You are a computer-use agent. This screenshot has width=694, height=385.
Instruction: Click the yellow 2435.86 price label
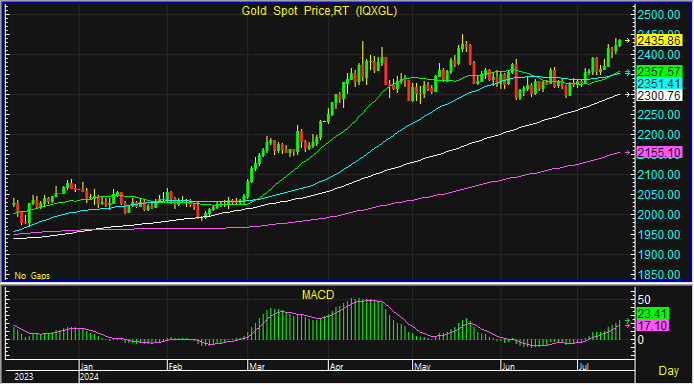point(659,41)
